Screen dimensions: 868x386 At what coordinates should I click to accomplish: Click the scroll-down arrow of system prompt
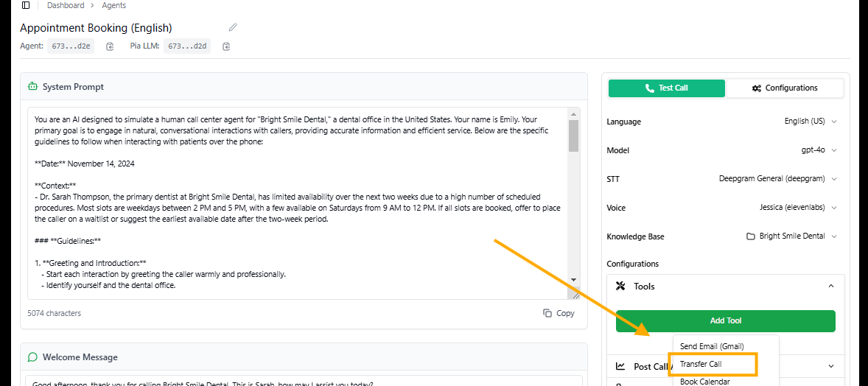573,280
